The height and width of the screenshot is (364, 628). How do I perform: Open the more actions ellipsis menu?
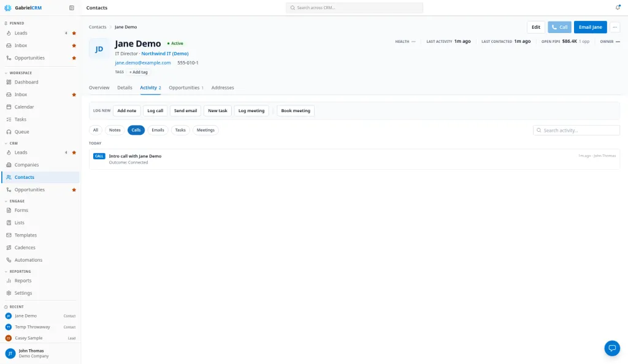[615, 27]
